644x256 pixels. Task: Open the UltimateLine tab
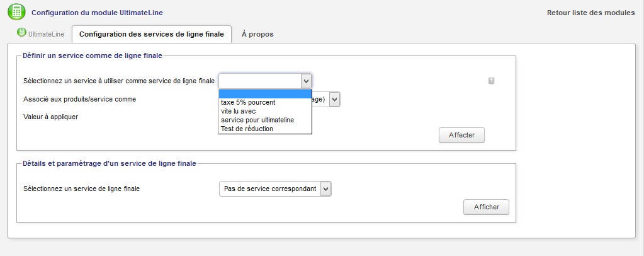pyautogui.click(x=42, y=33)
